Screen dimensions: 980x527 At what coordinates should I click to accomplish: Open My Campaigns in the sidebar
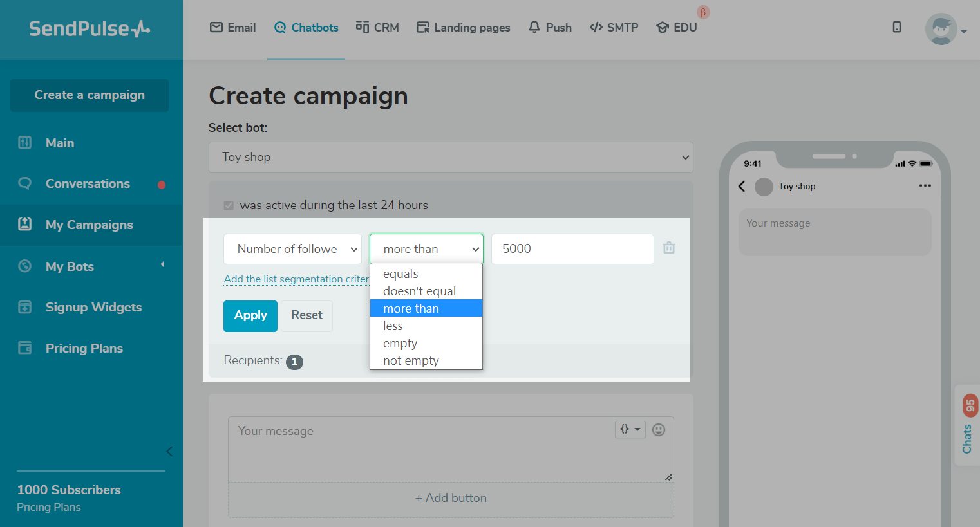coord(90,225)
